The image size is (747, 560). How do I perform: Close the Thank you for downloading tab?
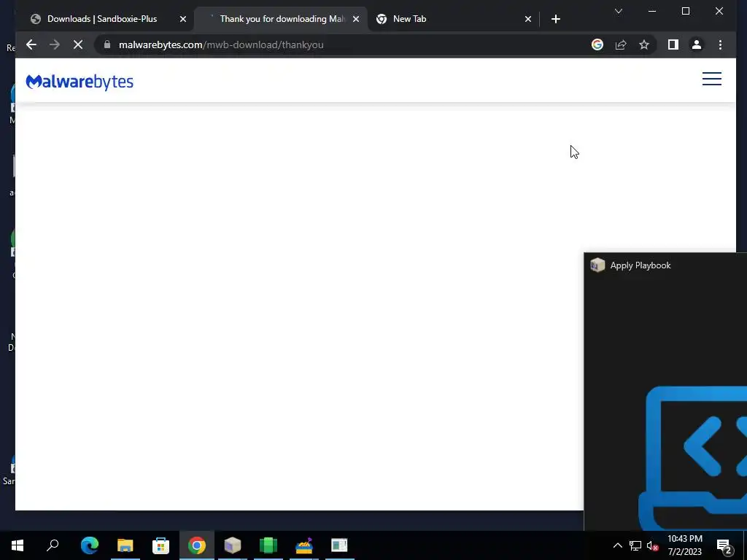(x=356, y=19)
